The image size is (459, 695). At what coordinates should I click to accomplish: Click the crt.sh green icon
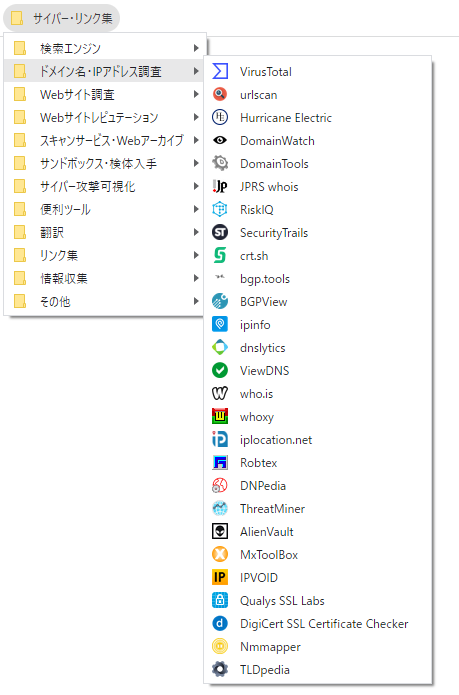click(220, 256)
